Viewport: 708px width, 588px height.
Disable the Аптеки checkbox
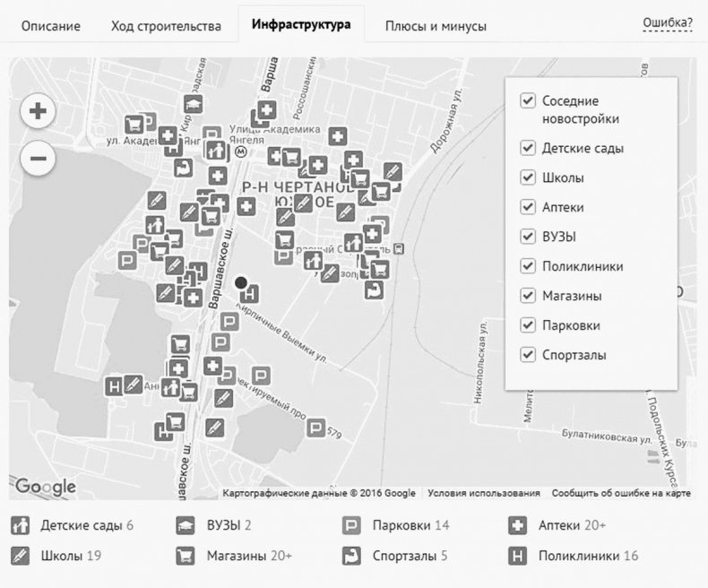click(x=527, y=207)
